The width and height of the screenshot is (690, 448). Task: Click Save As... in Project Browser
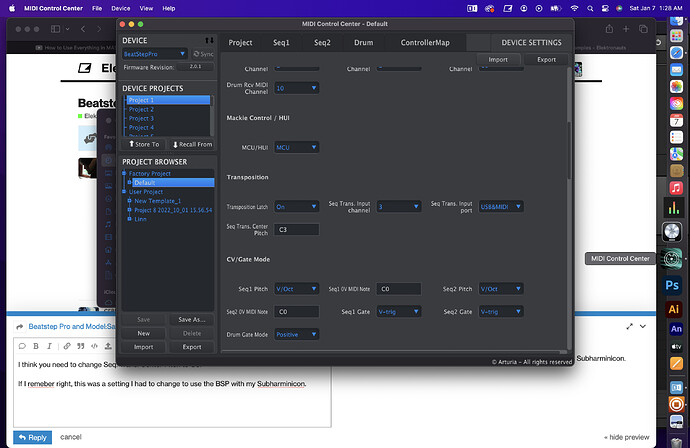coord(191,319)
